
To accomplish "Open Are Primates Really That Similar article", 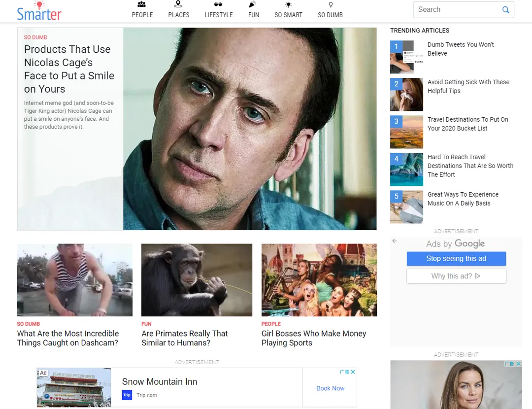I will [185, 338].
